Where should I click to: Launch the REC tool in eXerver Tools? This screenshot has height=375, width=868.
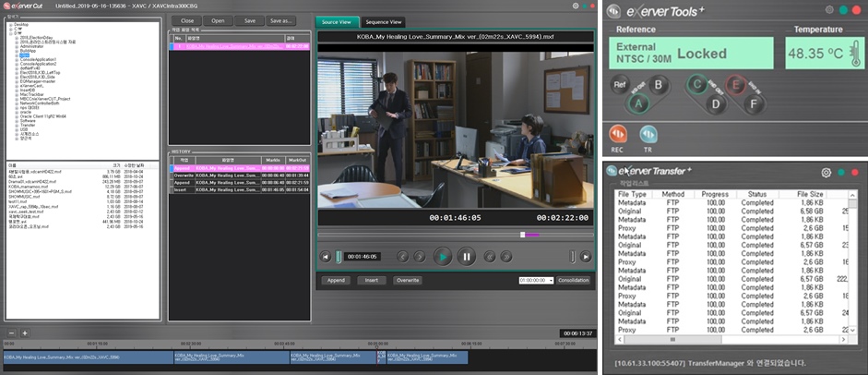pyautogui.click(x=618, y=134)
